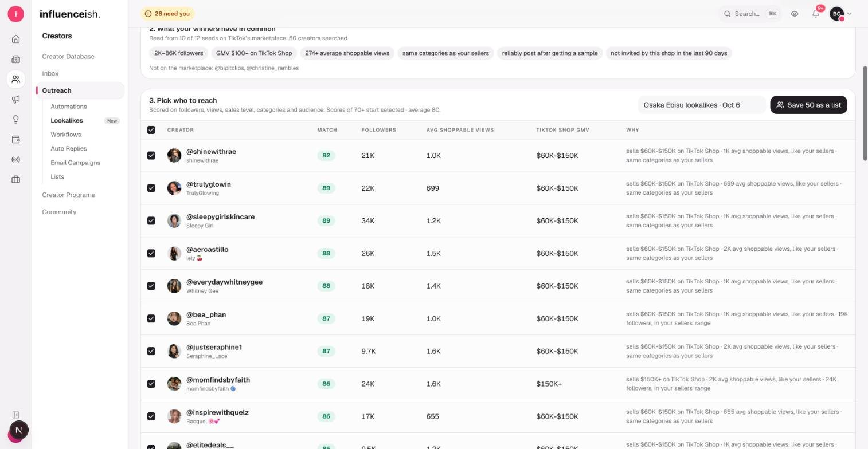Uncheck the @aercastillo row checkbox

tap(151, 253)
